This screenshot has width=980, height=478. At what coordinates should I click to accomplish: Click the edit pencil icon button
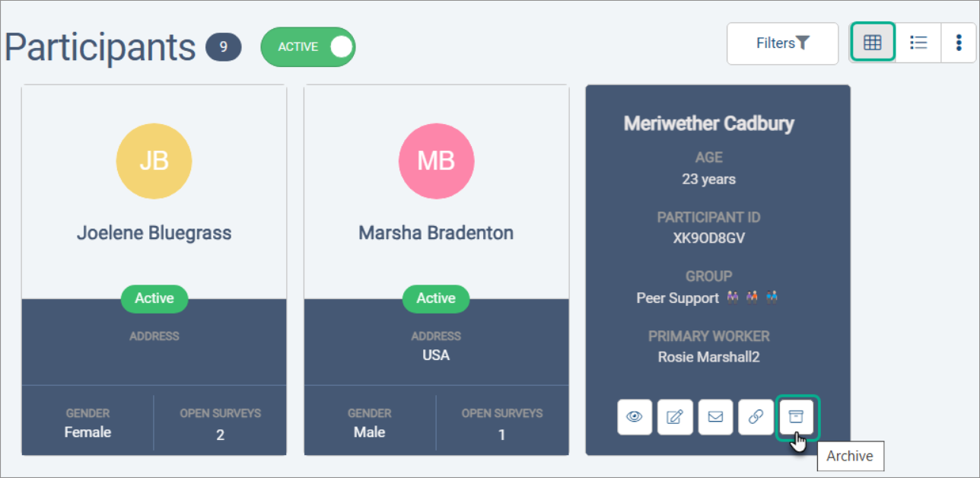pos(675,416)
